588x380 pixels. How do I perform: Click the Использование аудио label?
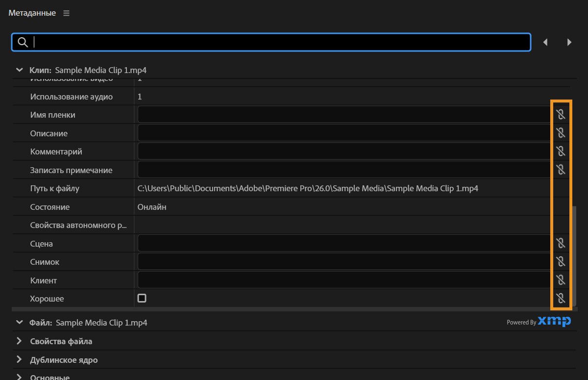click(x=72, y=97)
